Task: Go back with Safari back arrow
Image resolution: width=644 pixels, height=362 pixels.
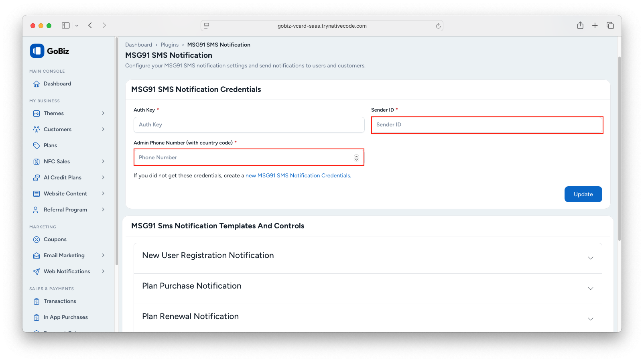Action: click(x=90, y=25)
